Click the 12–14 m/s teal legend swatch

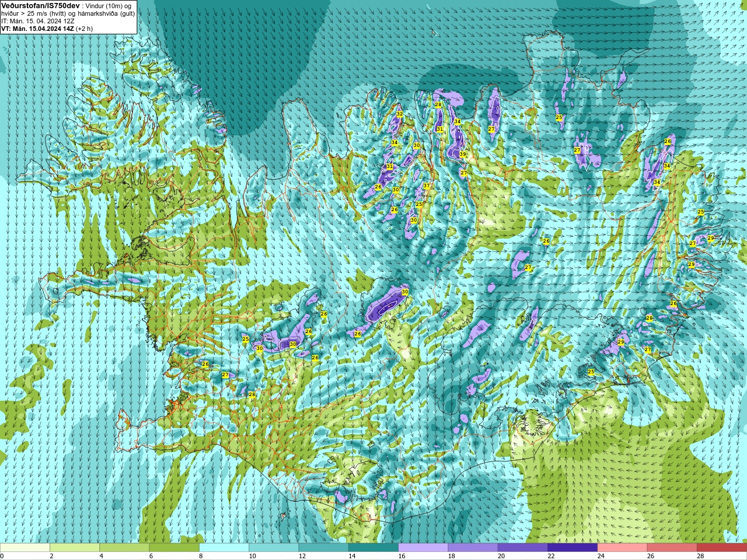point(324,548)
